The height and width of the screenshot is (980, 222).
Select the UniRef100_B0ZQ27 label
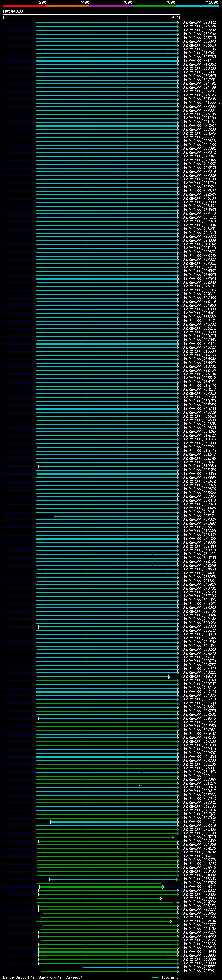(x=199, y=891)
